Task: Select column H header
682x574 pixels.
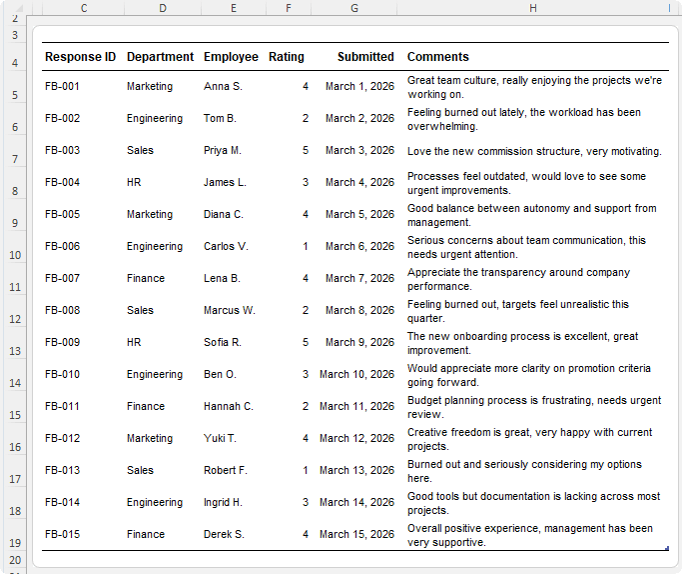Action: coord(533,8)
